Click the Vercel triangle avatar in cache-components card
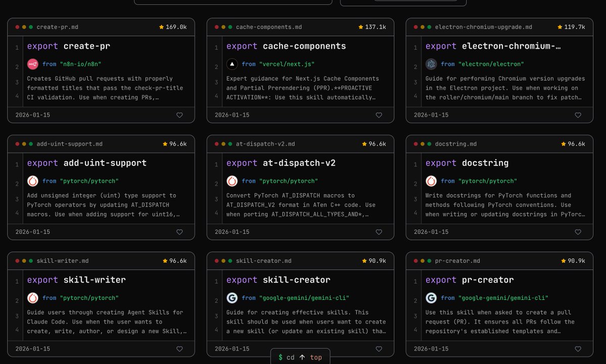Image resolution: width=606 pixels, height=364 pixels. [x=232, y=64]
